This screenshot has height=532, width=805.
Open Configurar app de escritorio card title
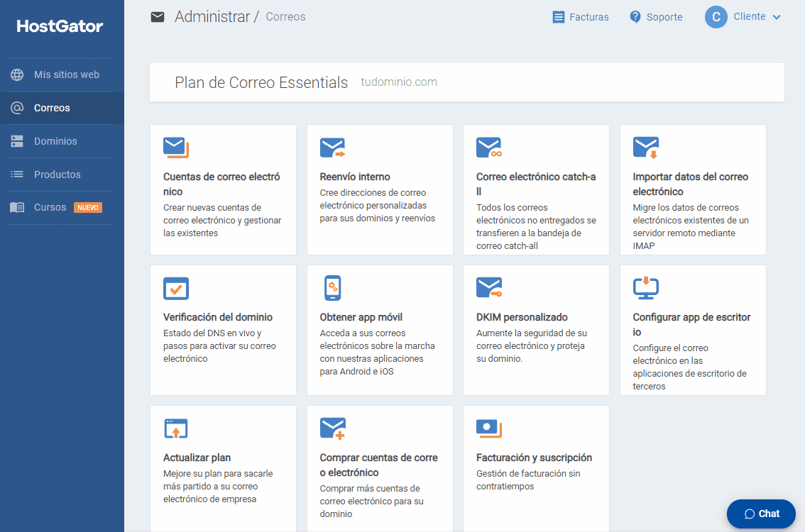(x=691, y=324)
